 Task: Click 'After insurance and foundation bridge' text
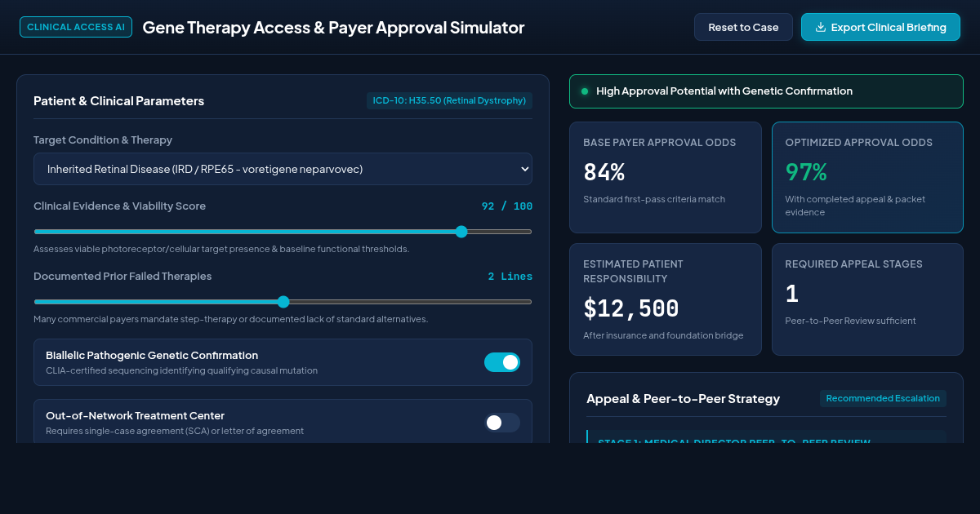click(x=663, y=335)
